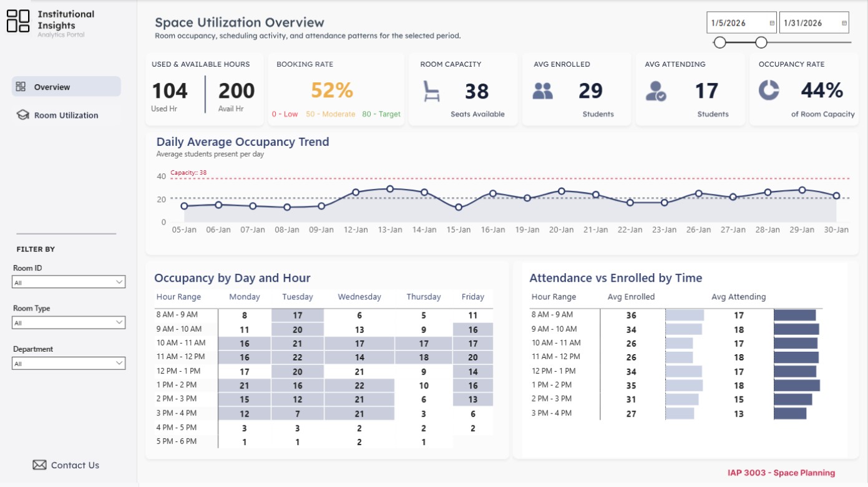Viewport: 868px width, 487px height.
Task: Click the end date field 1/31/2026
Action: point(814,23)
